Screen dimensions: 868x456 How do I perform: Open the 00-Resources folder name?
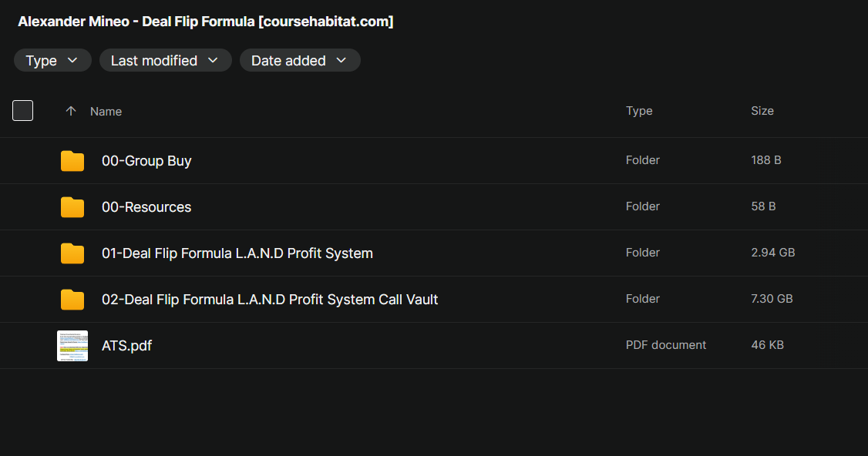(x=146, y=207)
